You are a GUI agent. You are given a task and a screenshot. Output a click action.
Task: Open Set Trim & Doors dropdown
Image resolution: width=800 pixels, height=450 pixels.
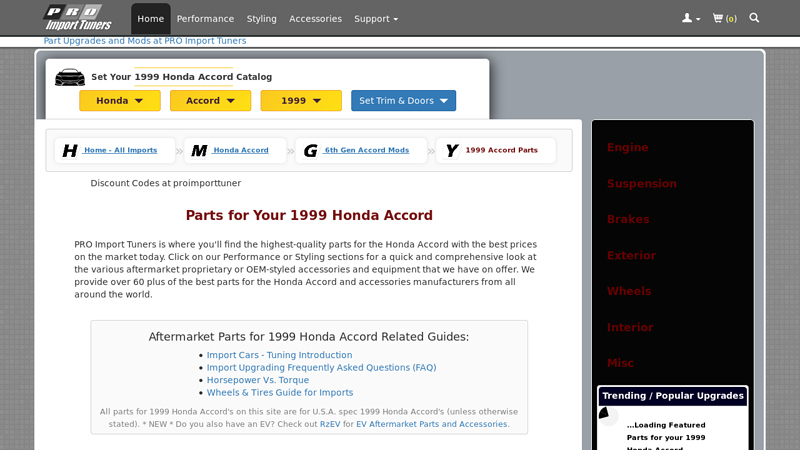point(404,101)
